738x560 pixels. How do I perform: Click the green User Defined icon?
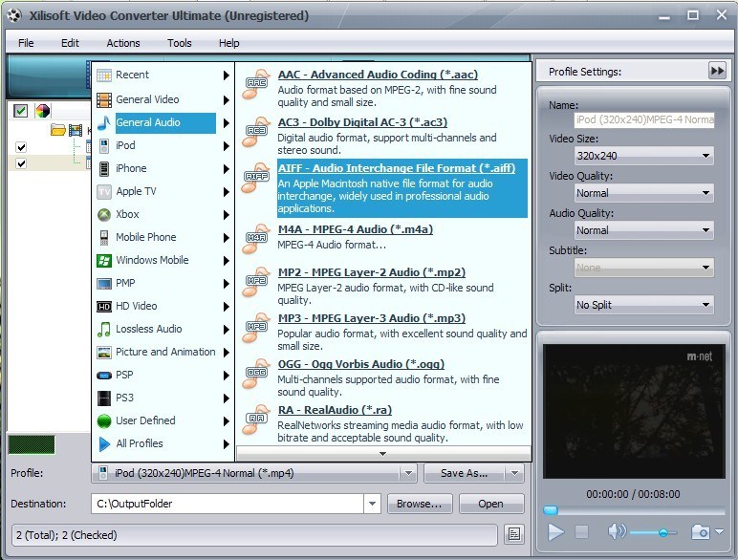point(104,421)
